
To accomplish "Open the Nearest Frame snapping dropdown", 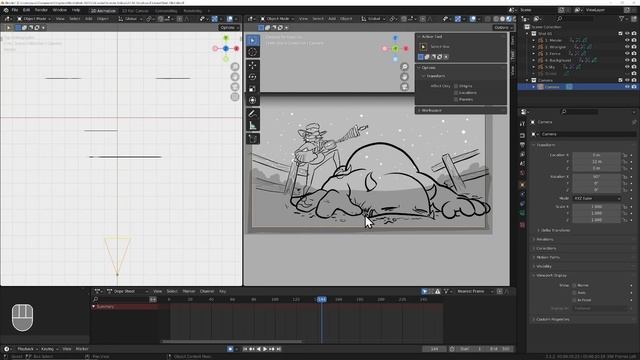I will tap(475, 291).
